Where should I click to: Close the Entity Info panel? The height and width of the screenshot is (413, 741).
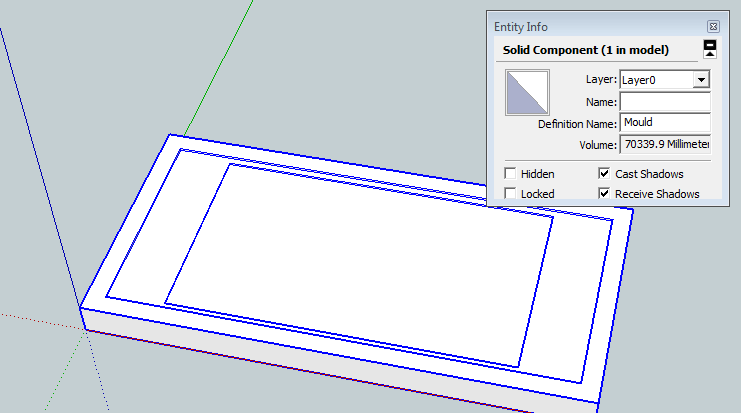pyautogui.click(x=713, y=26)
